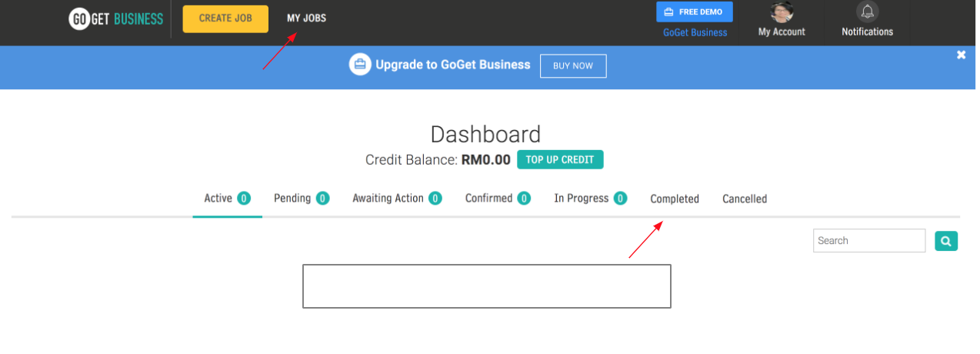Focus the Search input field

coord(868,241)
